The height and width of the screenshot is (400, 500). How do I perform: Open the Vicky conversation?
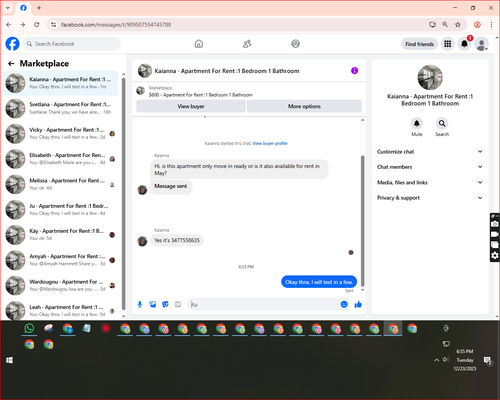tap(61, 134)
